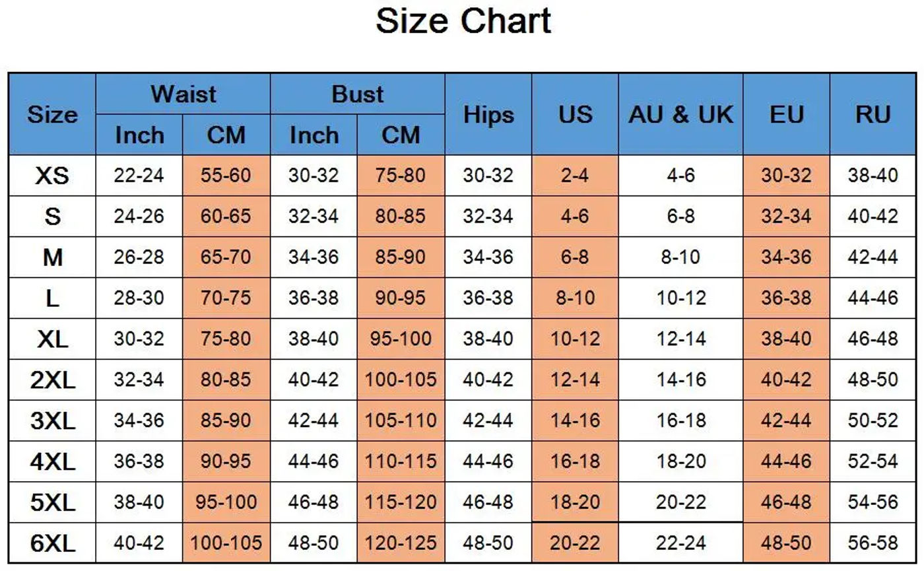Viewport: 924px width, 571px height.
Task: Click the 3XL size row label
Action: 52,420
